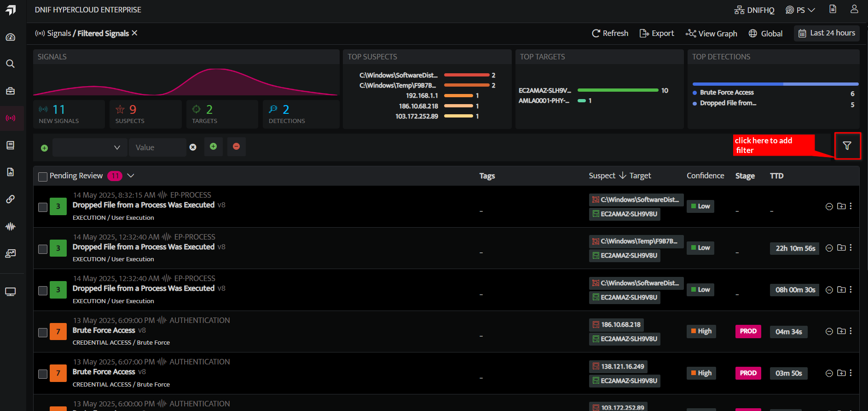Screen dimensions: 868x411
Task: Open the link chain icon in sidebar
Action: pyautogui.click(x=11, y=199)
